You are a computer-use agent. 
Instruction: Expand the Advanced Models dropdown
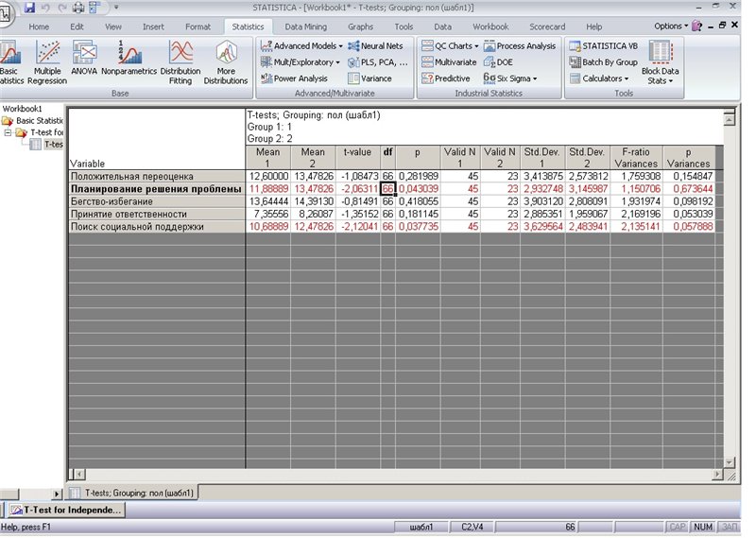point(301,45)
